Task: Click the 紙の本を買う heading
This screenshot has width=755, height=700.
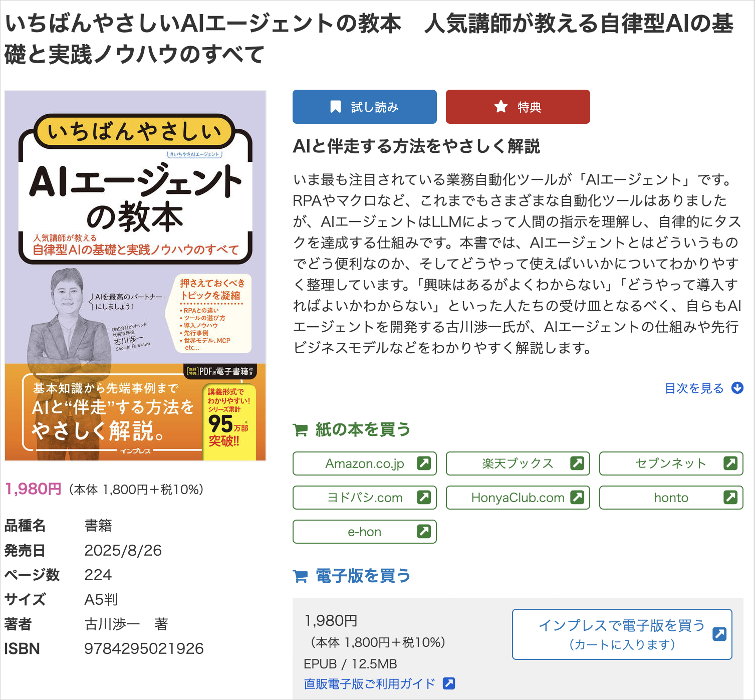Action: (x=363, y=429)
